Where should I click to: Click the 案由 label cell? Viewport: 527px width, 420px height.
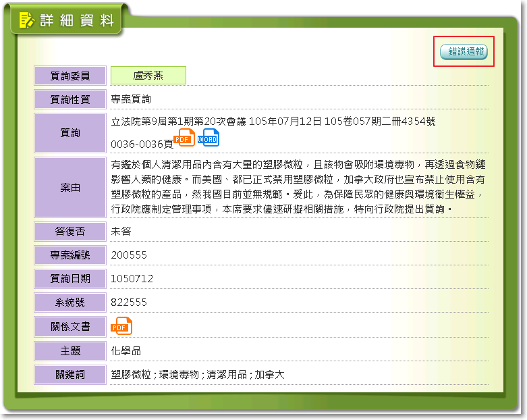click(x=70, y=187)
